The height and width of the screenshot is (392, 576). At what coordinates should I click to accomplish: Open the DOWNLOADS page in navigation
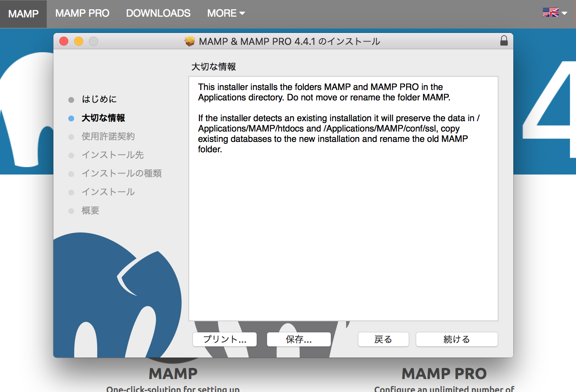[158, 13]
